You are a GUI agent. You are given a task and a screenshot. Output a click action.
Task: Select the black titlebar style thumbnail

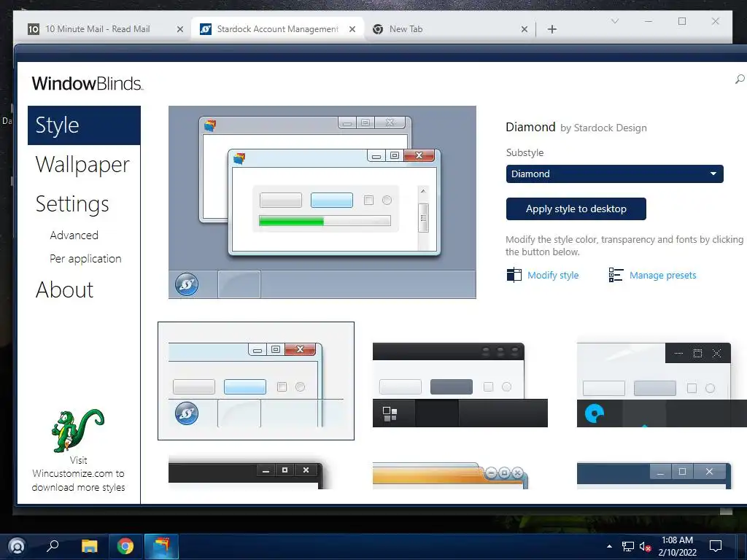246,475
